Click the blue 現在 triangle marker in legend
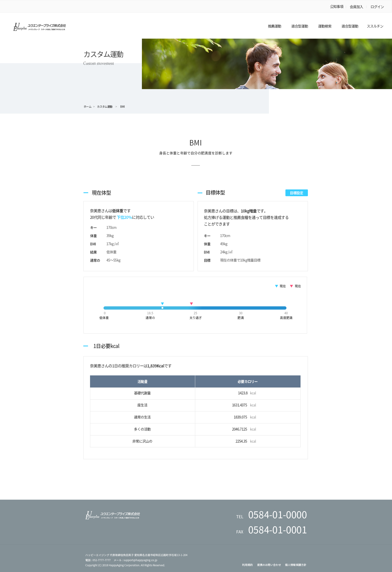Screen dimensions: 392x572 [x=276, y=286]
